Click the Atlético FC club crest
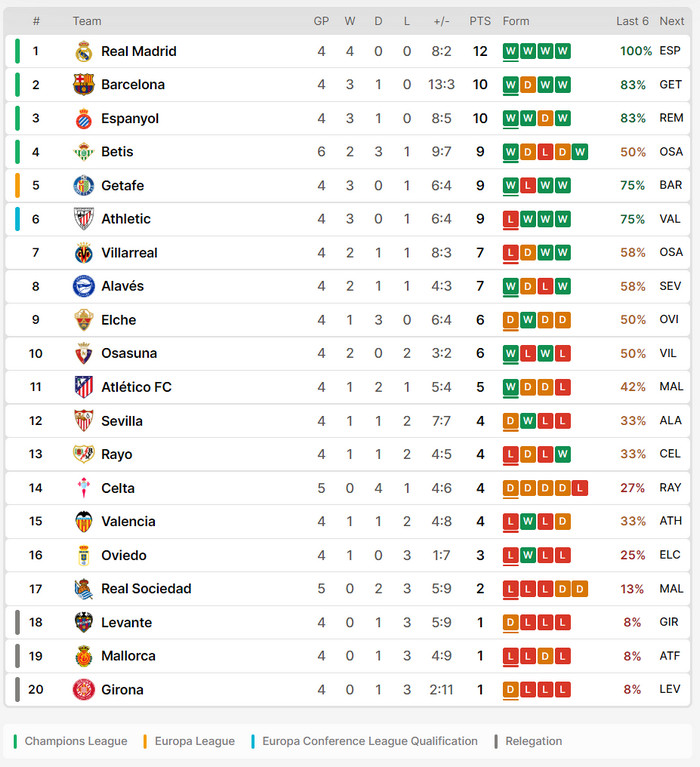Image resolution: width=700 pixels, height=767 pixels. click(x=84, y=387)
